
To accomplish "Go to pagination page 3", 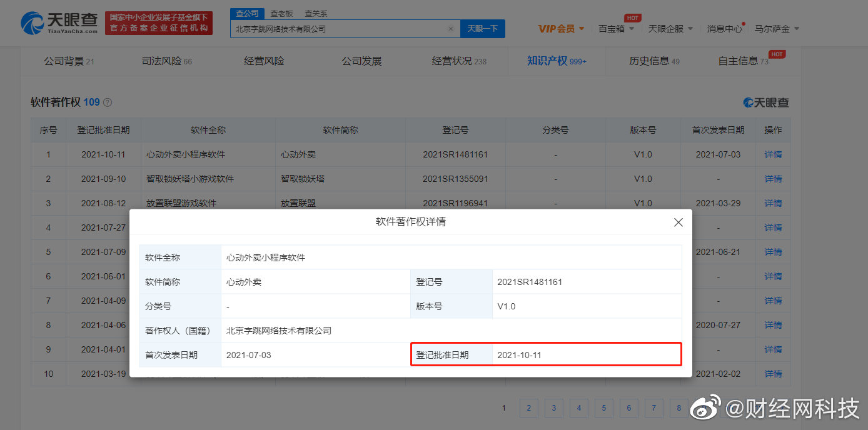I will point(553,408).
